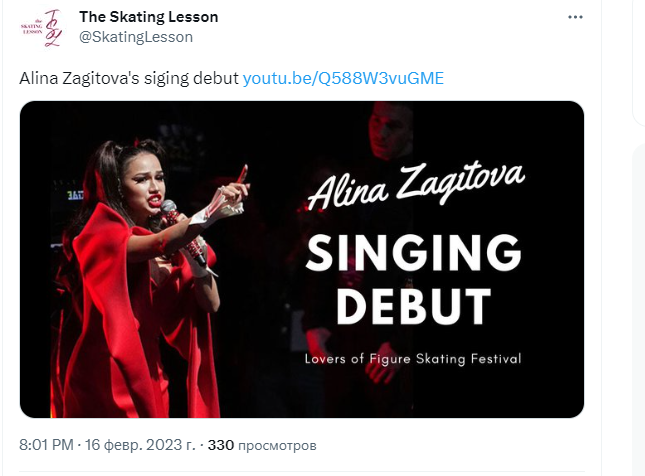
Task: Click the word "DEBUT" in the thumbnail
Action: (x=413, y=305)
